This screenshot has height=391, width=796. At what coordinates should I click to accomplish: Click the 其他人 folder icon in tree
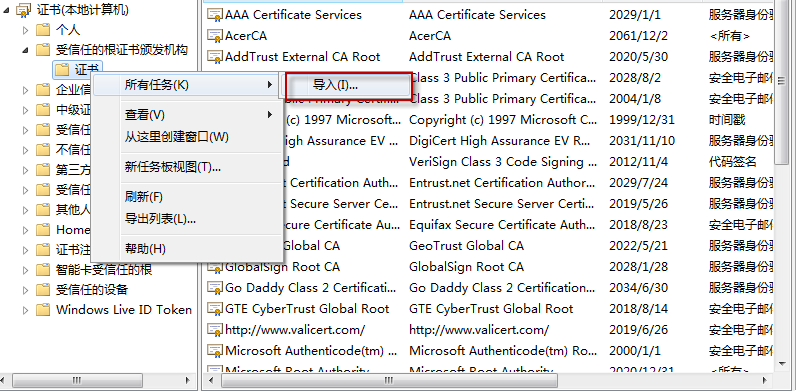[43, 210]
